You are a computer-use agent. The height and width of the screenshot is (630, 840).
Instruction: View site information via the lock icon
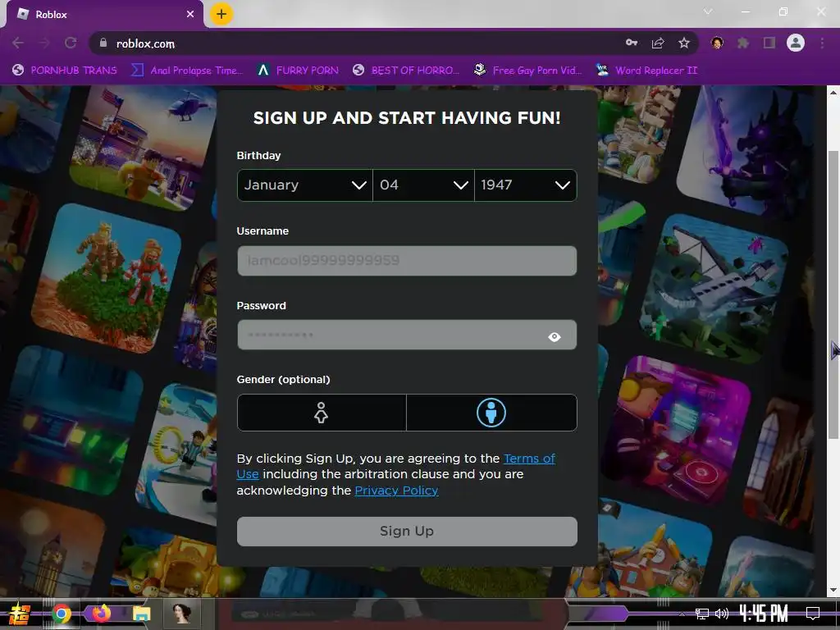[x=103, y=43]
